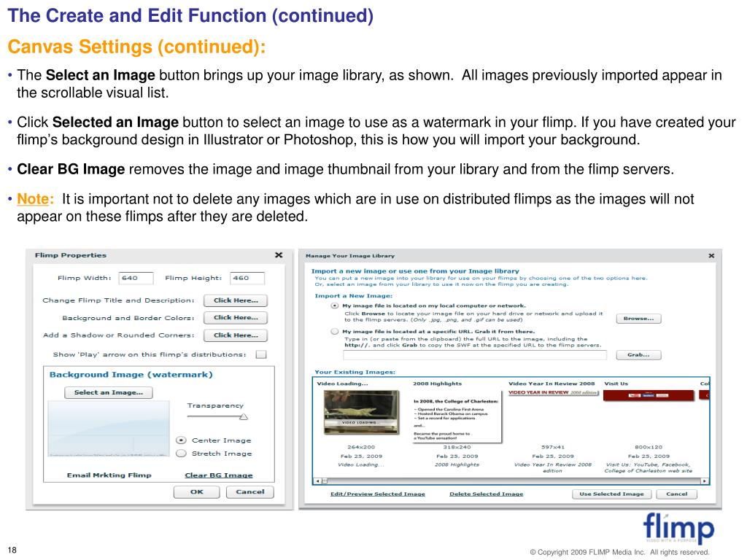This screenshot has height=560, width=747.
Task: Click the underlined 'Note:' text
Action: pos(35,199)
